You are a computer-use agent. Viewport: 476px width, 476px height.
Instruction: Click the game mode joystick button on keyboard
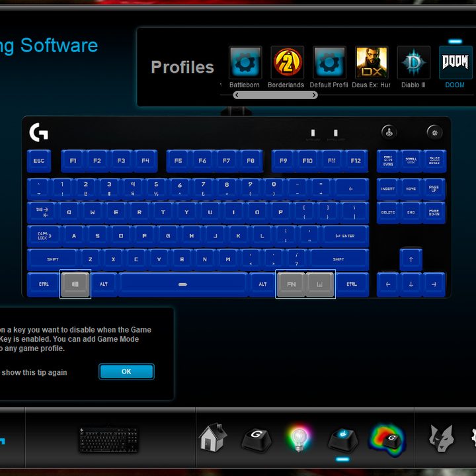pyautogui.click(x=389, y=133)
